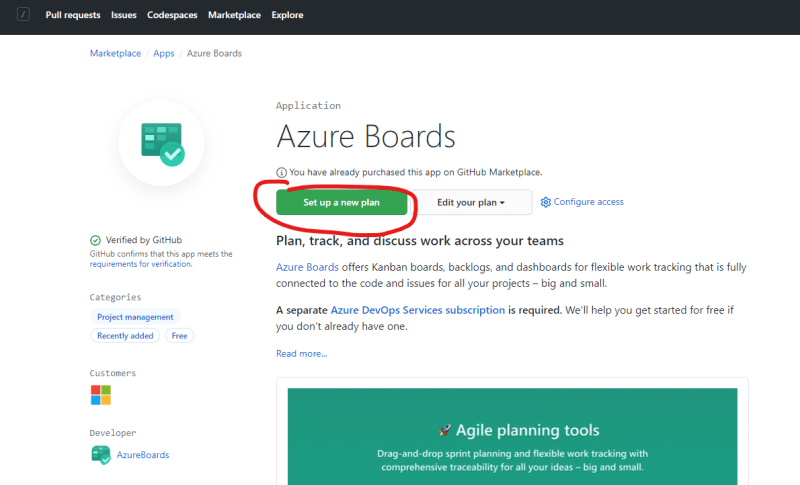Click the rocket icon in Agile banner
The height and width of the screenshot is (485, 800).
tap(445, 430)
